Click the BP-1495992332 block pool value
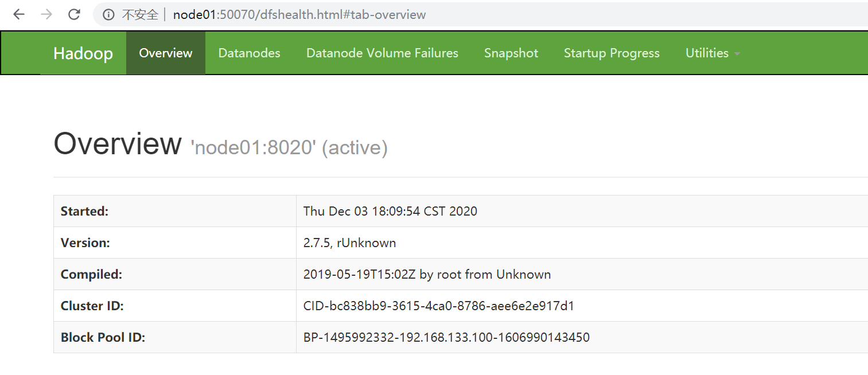Image resolution: width=868 pixels, height=375 pixels. coord(446,337)
